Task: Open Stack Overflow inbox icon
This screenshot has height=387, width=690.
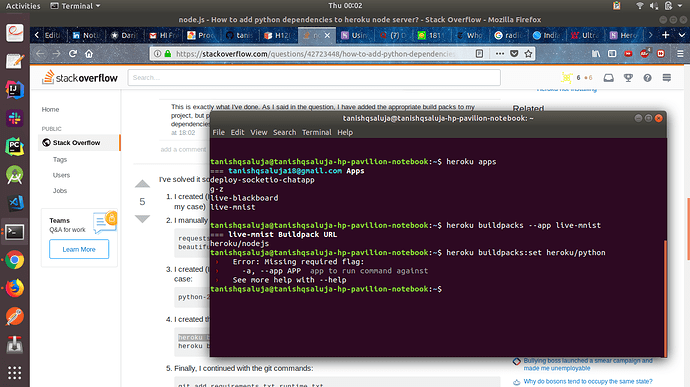Action: [609, 78]
